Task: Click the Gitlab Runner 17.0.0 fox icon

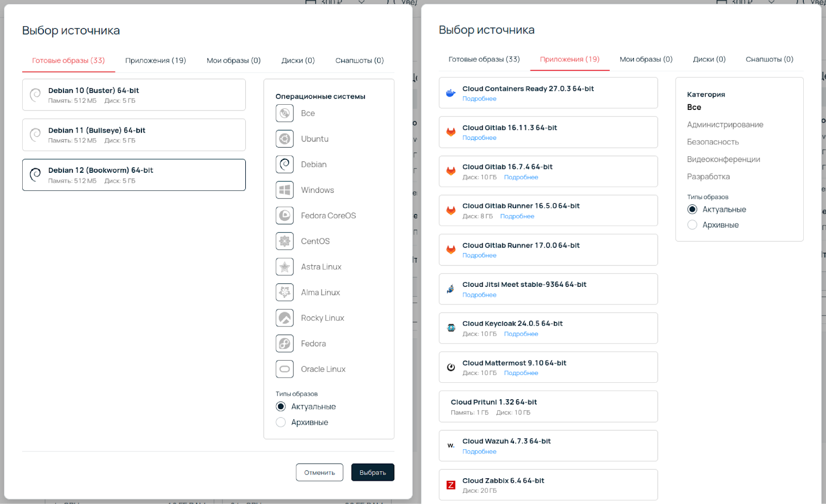Action: [x=451, y=250]
